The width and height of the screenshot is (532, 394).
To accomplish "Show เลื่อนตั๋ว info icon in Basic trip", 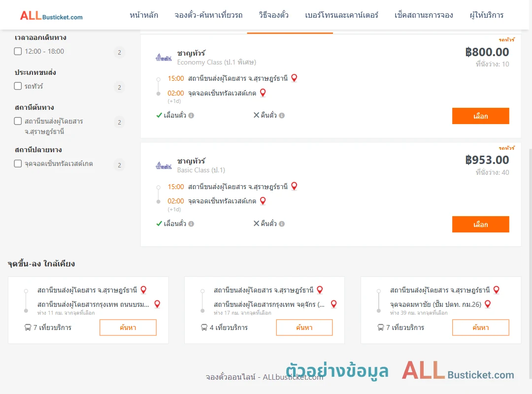I will click(191, 224).
